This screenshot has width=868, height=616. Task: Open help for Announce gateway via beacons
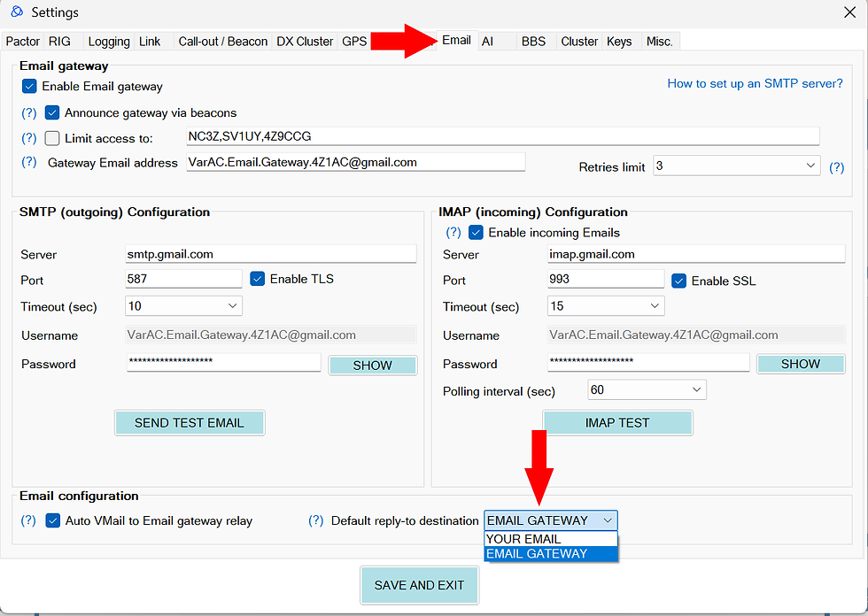[x=28, y=113]
